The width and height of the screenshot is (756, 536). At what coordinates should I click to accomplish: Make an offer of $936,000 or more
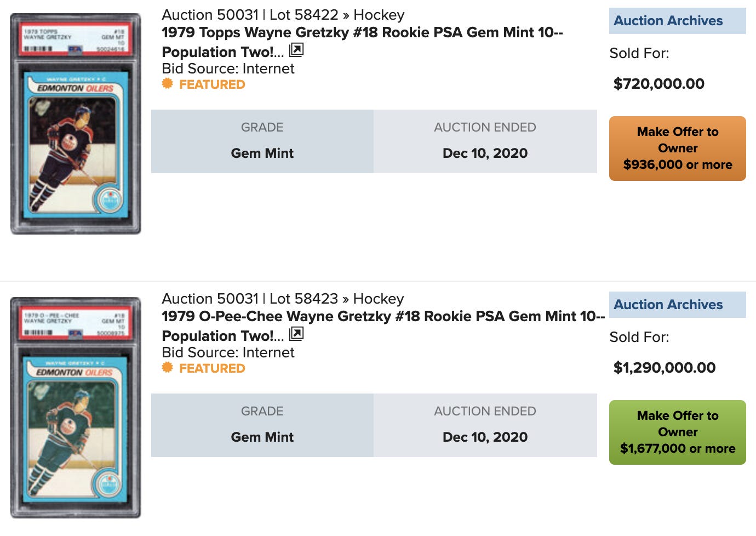678,149
